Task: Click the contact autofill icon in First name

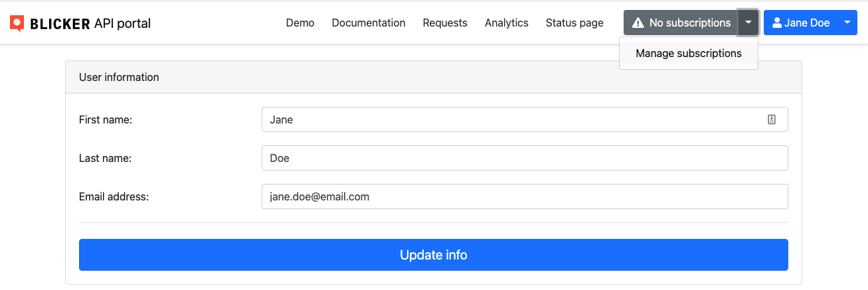Action: pos(772,119)
